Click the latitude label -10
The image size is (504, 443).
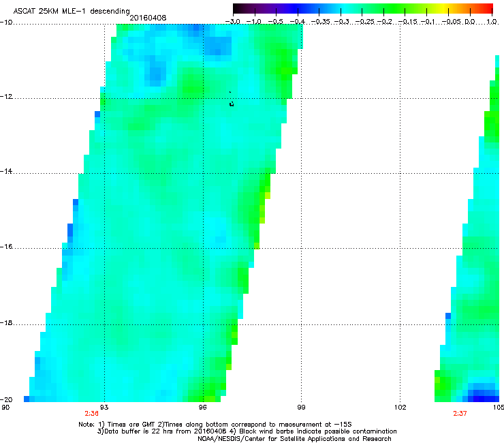(x=6, y=22)
